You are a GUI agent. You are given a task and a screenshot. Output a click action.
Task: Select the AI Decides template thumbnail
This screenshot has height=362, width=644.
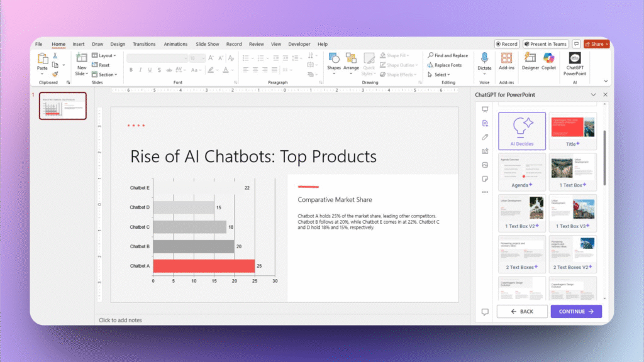(521, 129)
